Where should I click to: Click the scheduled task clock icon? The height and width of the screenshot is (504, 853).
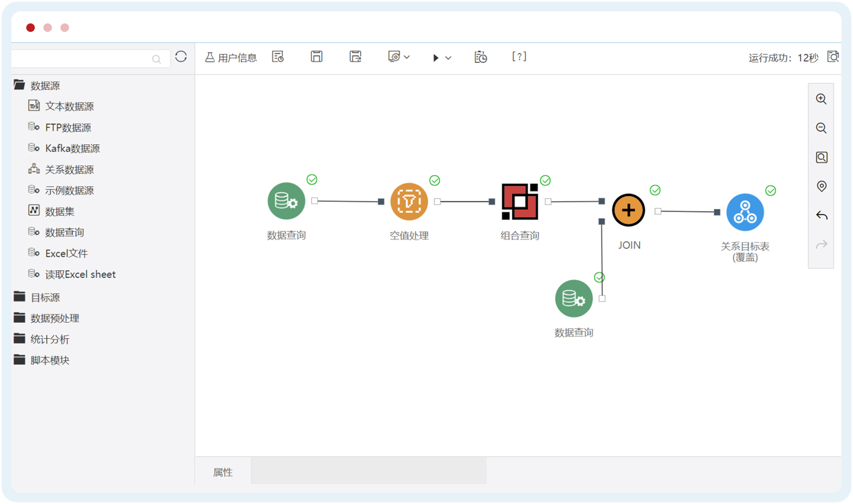click(x=480, y=57)
